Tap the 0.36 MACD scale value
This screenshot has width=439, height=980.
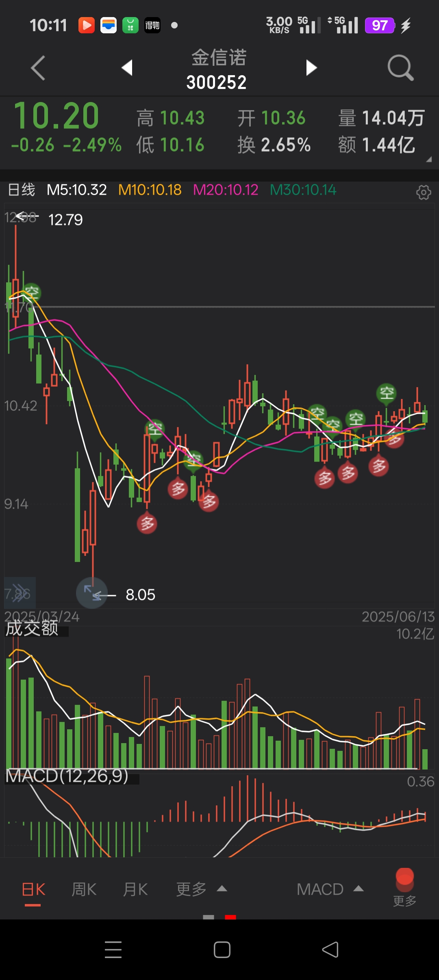421,781
